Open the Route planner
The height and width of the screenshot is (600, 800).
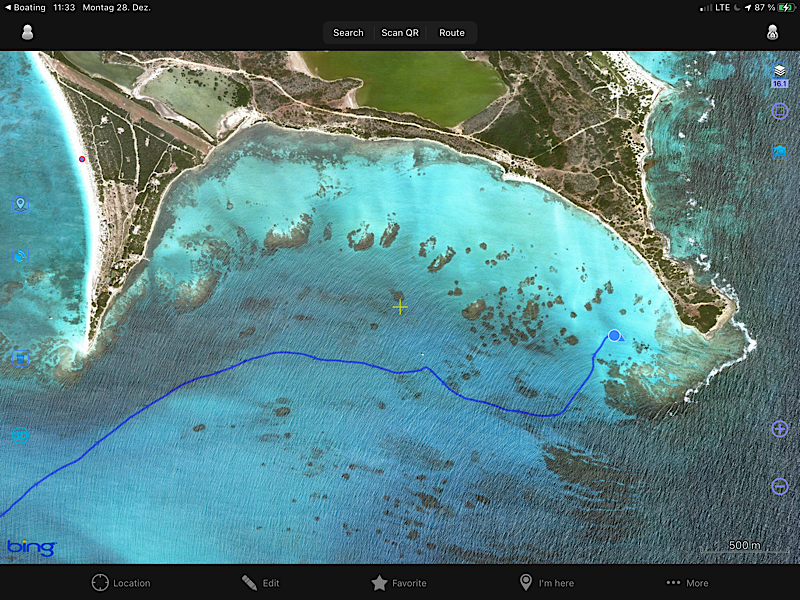point(452,33)
